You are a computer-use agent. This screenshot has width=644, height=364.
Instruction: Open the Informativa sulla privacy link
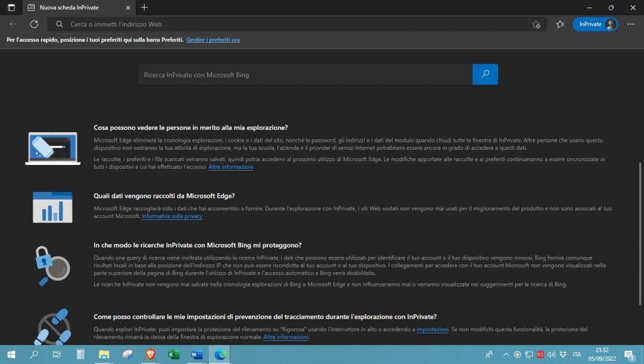click(172, 216)
